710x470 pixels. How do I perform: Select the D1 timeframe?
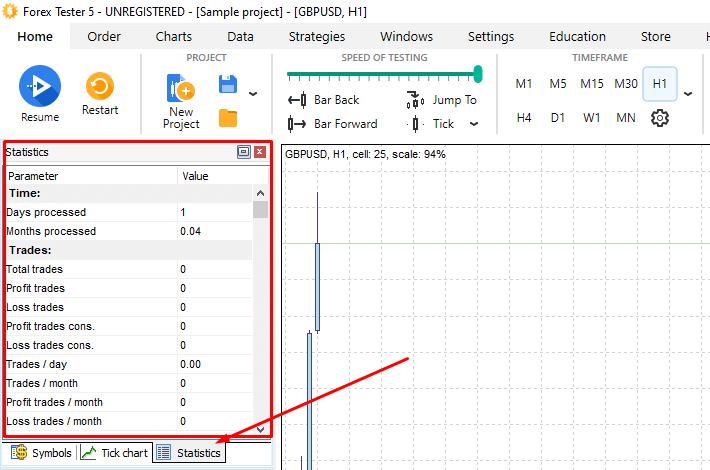coord(558,118)
